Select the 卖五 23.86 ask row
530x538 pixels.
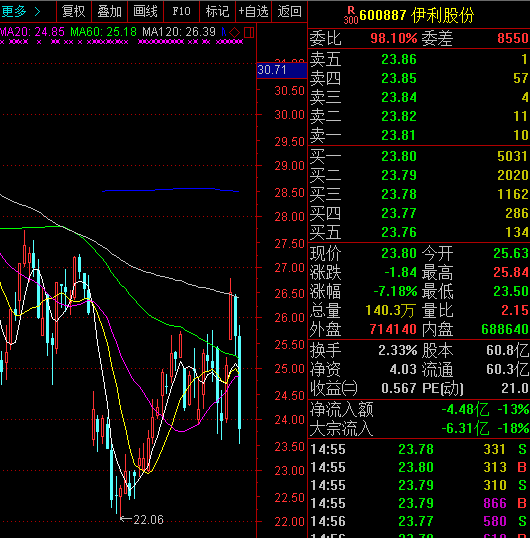(419, 60)
